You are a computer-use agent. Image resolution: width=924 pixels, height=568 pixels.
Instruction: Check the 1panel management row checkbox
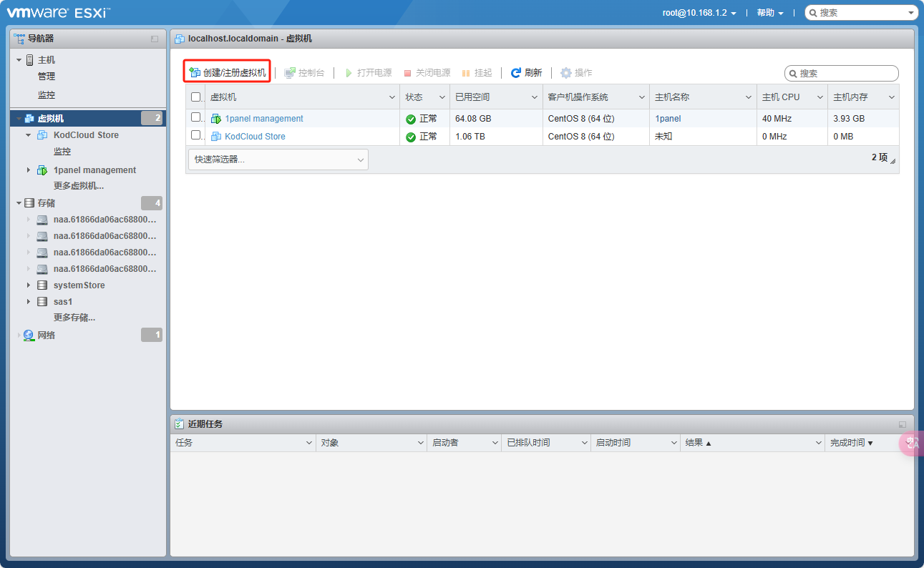pyautogui.click(x=196, y=117)
